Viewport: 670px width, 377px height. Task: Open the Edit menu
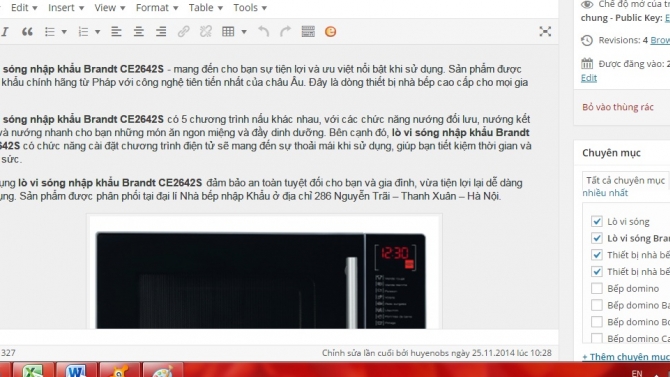tap(24, 8)
